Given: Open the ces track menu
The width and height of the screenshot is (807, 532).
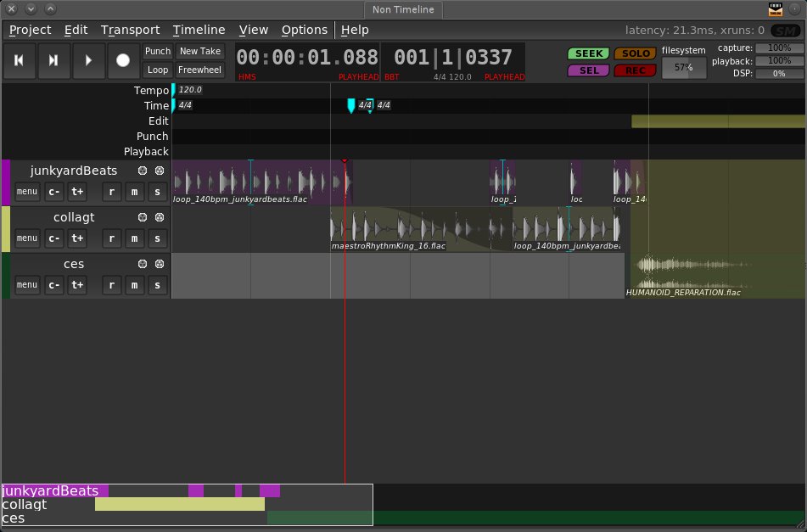Looking at the screenshot, I should [27, 284].
